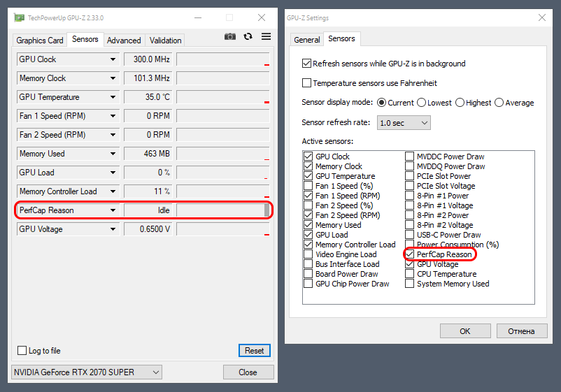This screenshot has width=561, height=392.
Task: Enable Board Power Draw sensor
Action: pyautogui.click(x=308, y=274)
